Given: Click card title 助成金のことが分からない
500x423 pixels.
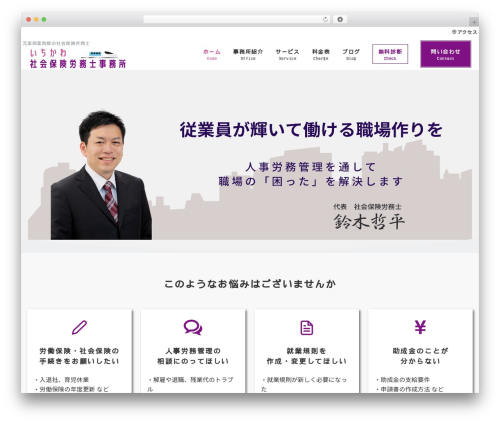Looking at the screenshot, I should (x=420, y=356).
